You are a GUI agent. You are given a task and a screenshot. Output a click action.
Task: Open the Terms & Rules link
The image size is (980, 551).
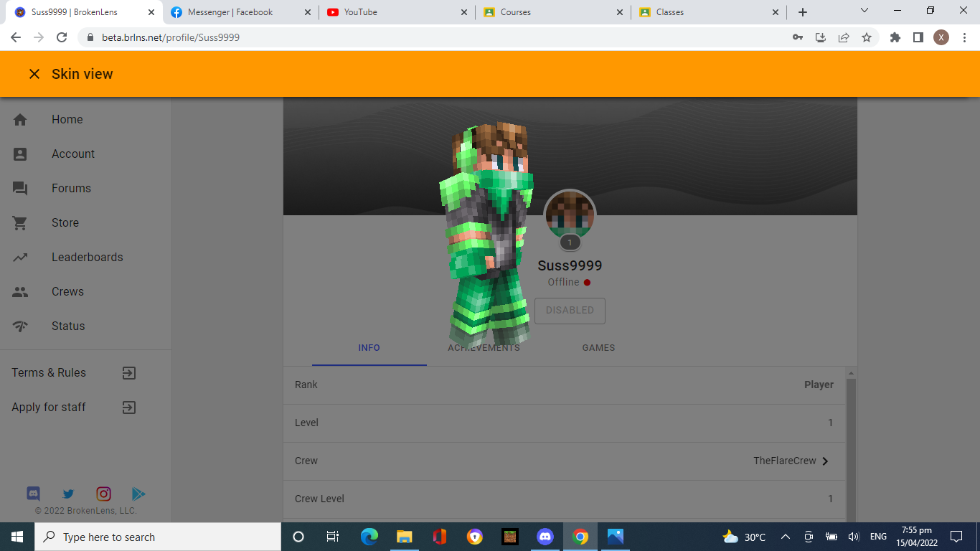click(49, 373)
